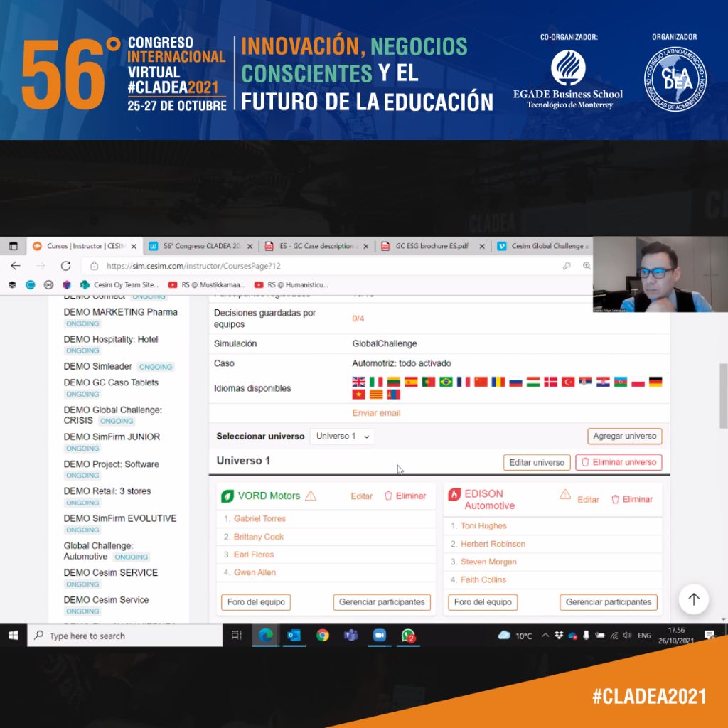Show hidden system tray icons chevron
Screen dimensions: 728x728
coord(545,635)
